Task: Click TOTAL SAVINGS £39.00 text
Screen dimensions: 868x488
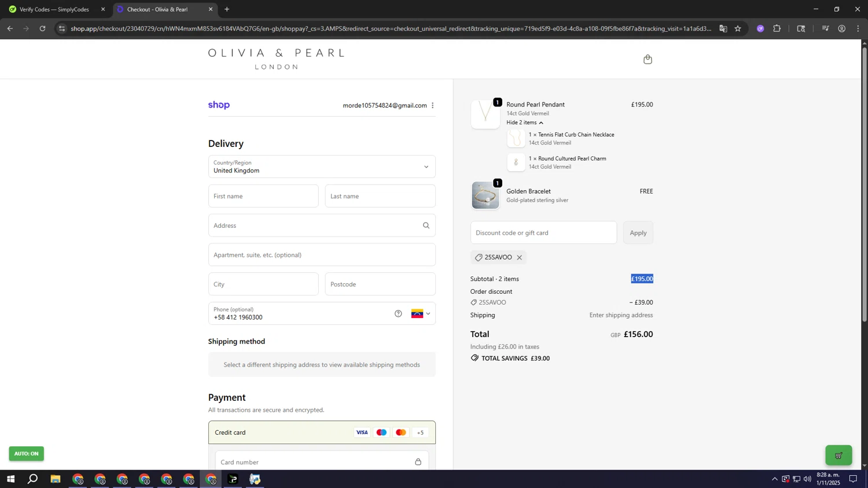Action: [516, 358]
